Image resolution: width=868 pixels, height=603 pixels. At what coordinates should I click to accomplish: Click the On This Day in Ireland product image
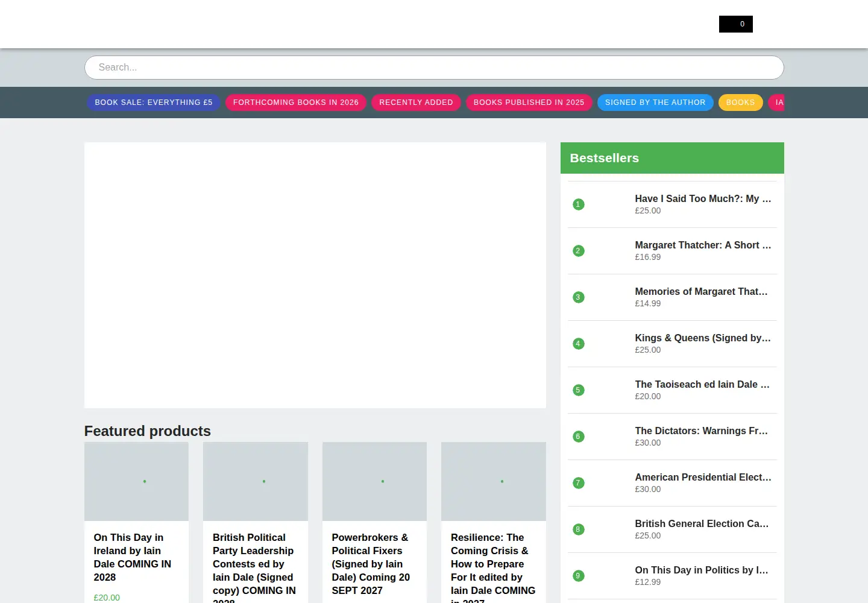(x=136, y=481)
